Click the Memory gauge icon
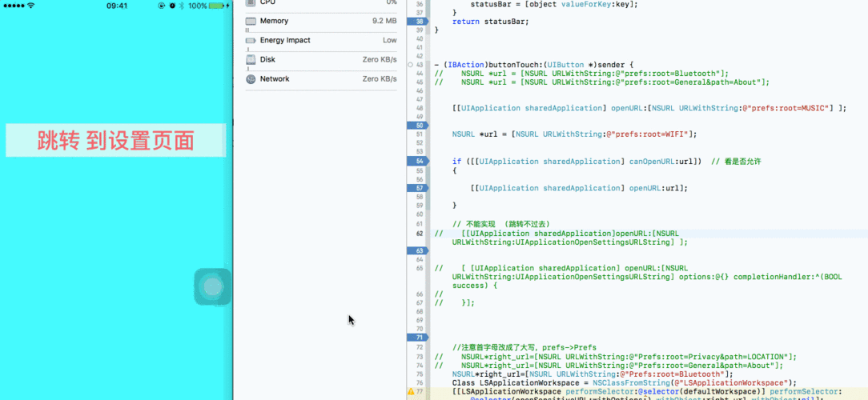Image resolution: width=868 pixels, height=400 pixels. pyautogui.click(x=251, y=21)
